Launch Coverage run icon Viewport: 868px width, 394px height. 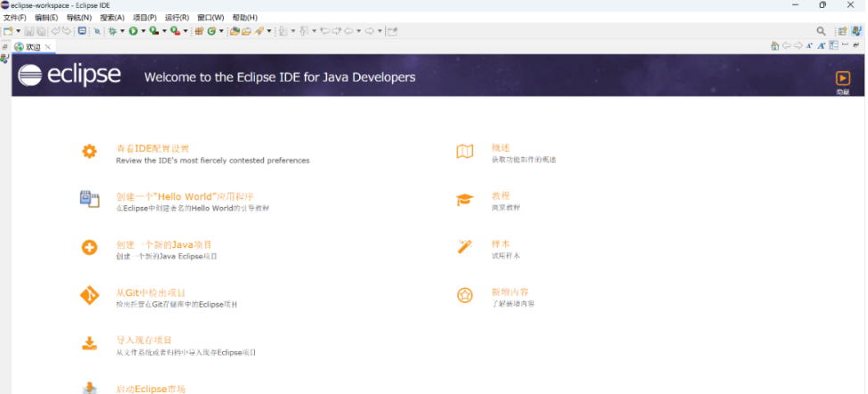tap(154, 31)
